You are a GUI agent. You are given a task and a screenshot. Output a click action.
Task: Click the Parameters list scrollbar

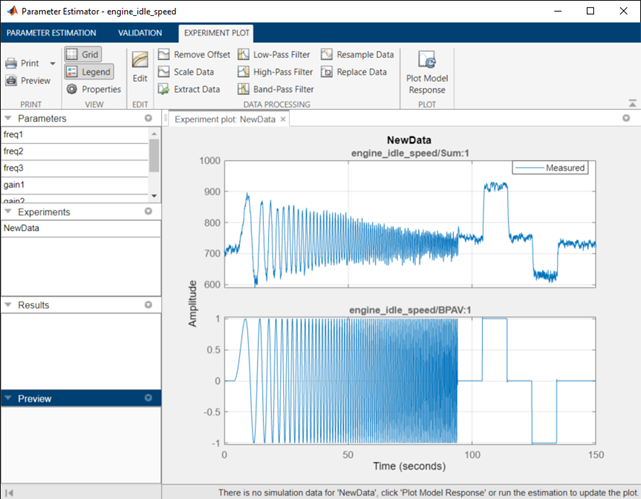[x=154, y=156]
